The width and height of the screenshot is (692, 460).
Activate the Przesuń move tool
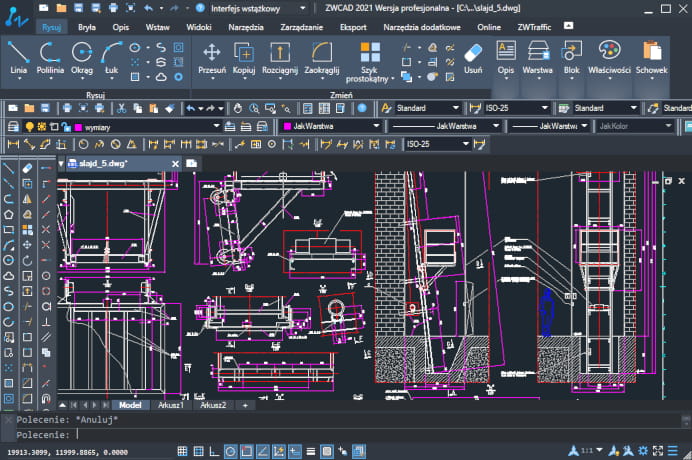[x=212, y=59]
